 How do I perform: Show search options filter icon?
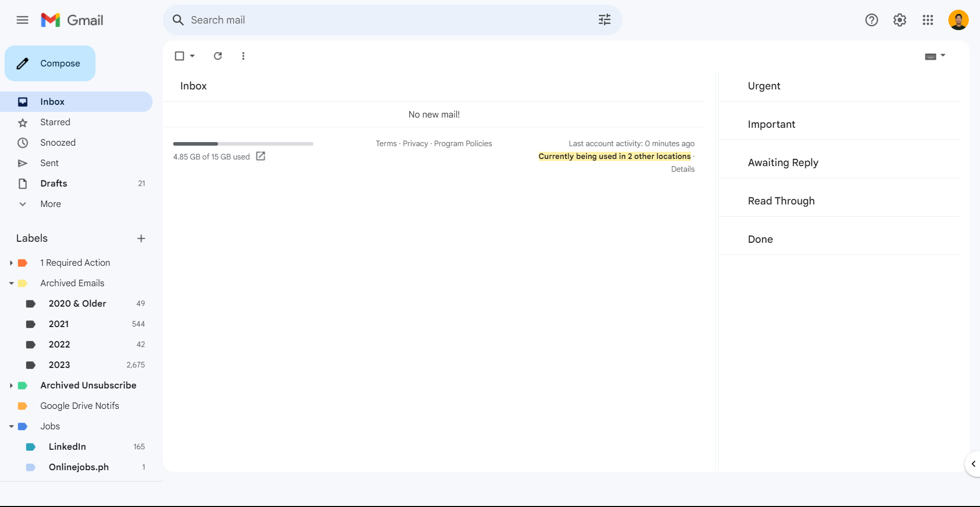605,20
